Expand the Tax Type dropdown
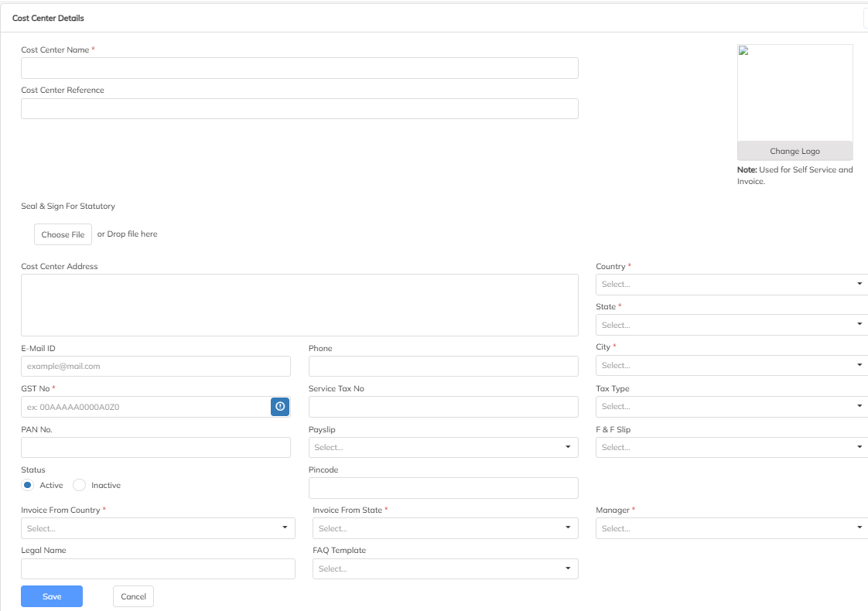 [732, 406]
